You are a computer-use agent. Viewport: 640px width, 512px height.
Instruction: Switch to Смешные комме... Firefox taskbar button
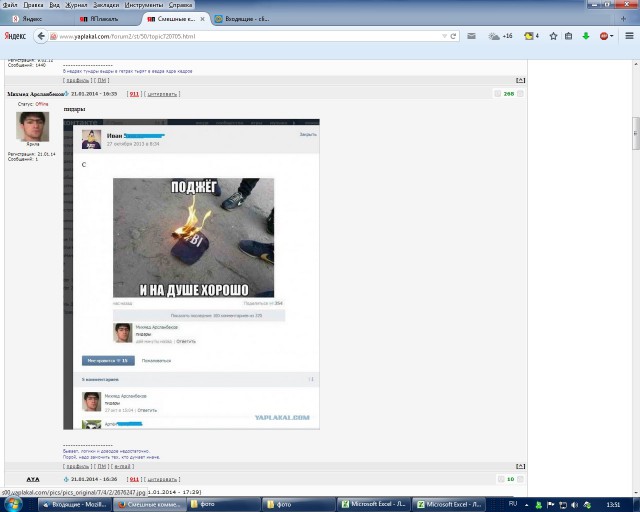click(149, 505)
